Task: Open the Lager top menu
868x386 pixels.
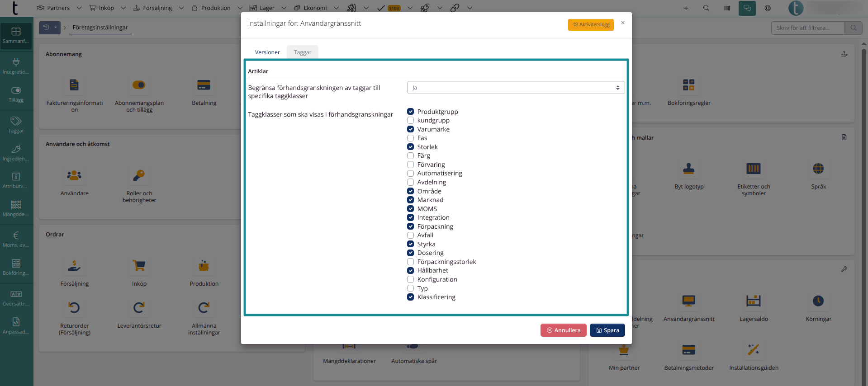Action: 262,8
